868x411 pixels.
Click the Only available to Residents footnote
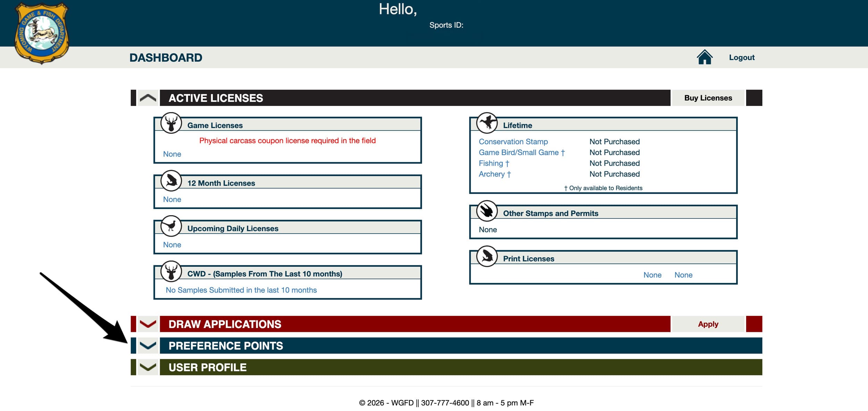603,188
